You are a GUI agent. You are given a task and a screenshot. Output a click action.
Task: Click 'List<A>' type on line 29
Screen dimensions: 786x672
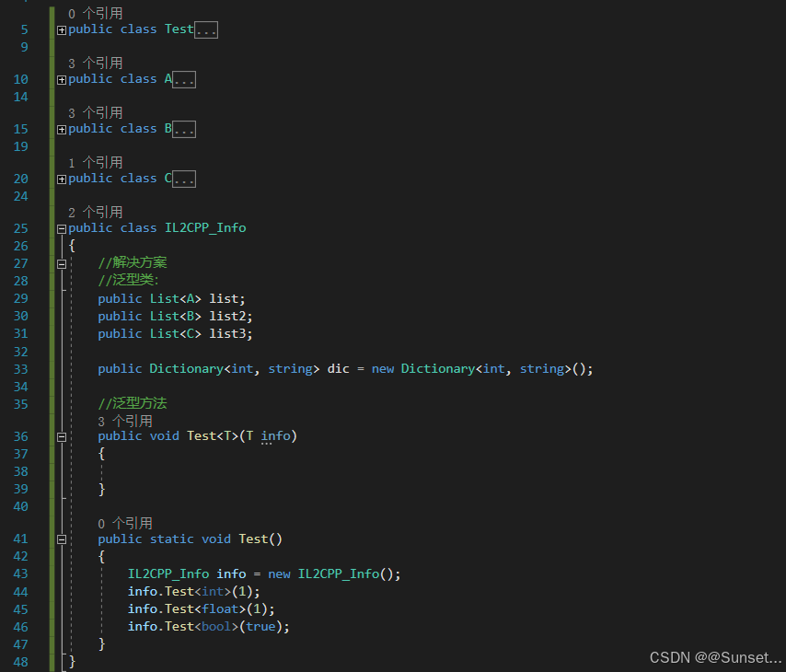(176, 299)
